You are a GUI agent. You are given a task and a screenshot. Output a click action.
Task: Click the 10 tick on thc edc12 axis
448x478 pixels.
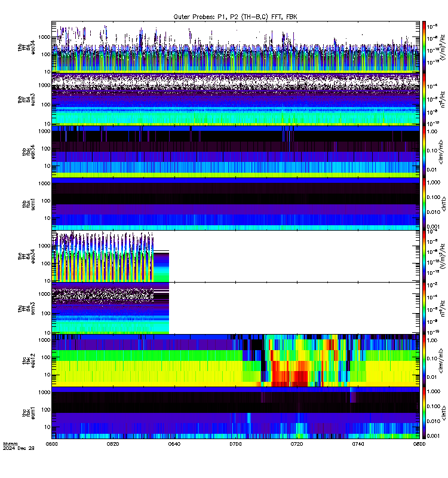pyautogui.click(x=48, y=375)
